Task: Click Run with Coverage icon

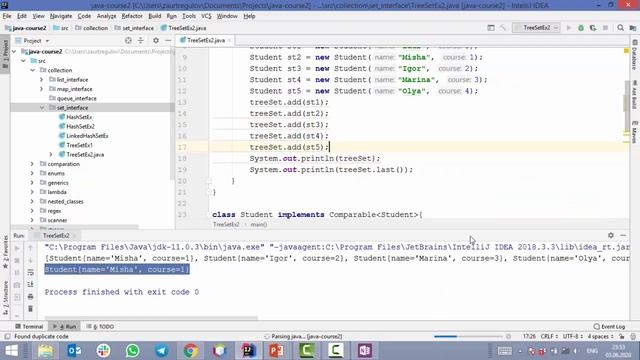Action: click(x=593, y=28)
